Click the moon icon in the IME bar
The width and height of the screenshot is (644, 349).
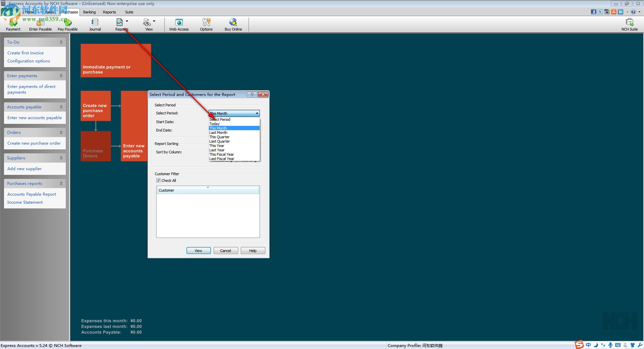click(x=596, y=345)
